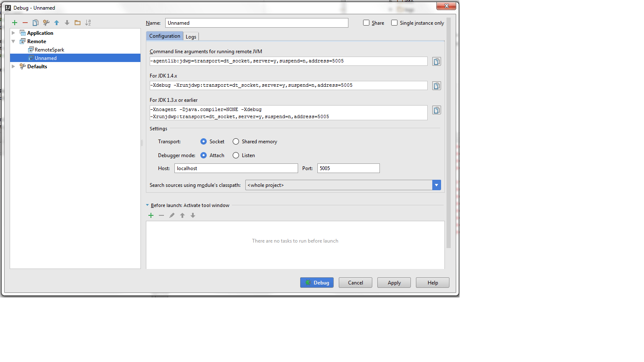Screen dimensions: 644x362
Task: Switch transport to Shared memory
Action: 235,141
